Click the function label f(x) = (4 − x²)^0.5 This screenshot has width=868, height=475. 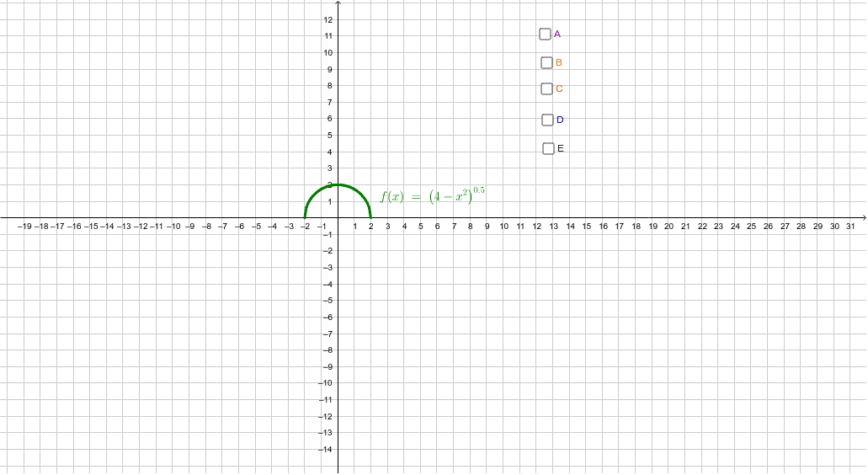(x=433, y=196)
